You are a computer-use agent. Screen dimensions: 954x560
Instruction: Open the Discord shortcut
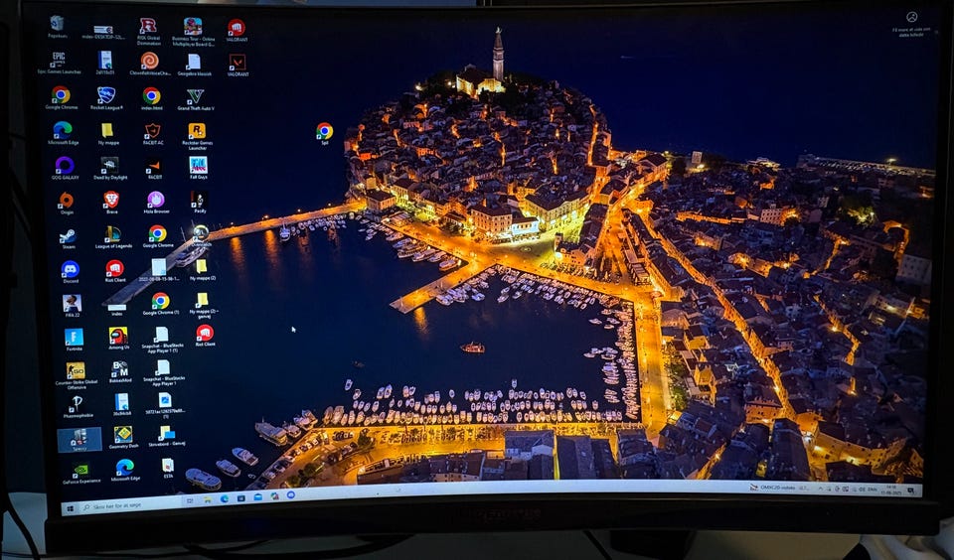70,272
